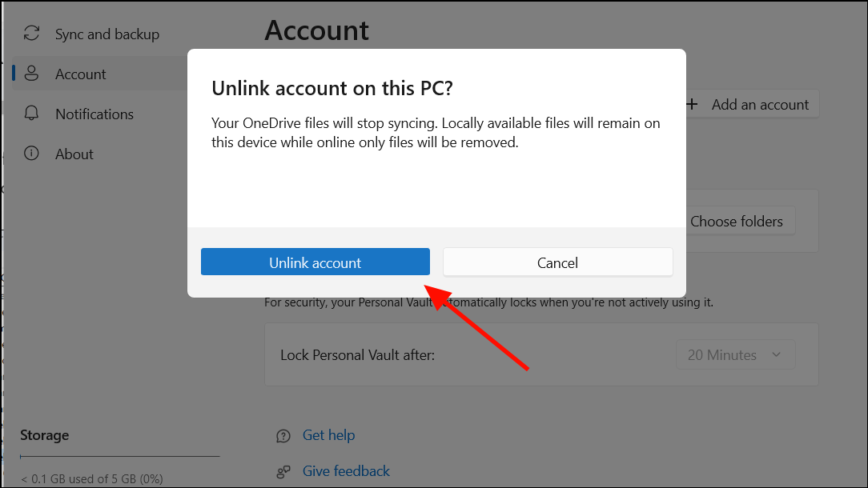Select the Account sidebar entry
Screen dimensions: 868x488
click(x=80, y=73)
